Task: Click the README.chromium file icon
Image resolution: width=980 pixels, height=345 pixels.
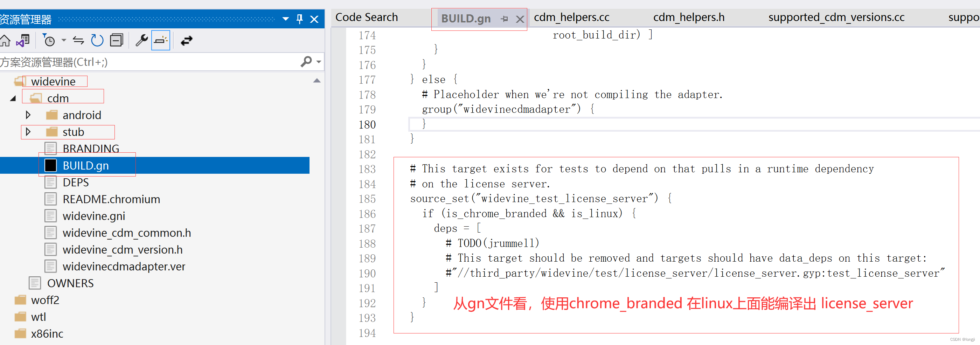Action: coord(51,199)
